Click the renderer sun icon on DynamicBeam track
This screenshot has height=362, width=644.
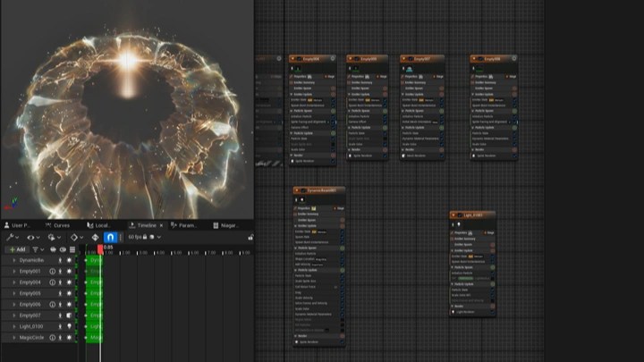[70, 260]
